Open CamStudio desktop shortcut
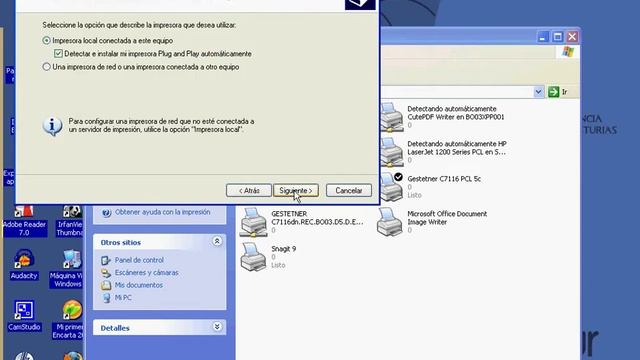 [24, 316]
